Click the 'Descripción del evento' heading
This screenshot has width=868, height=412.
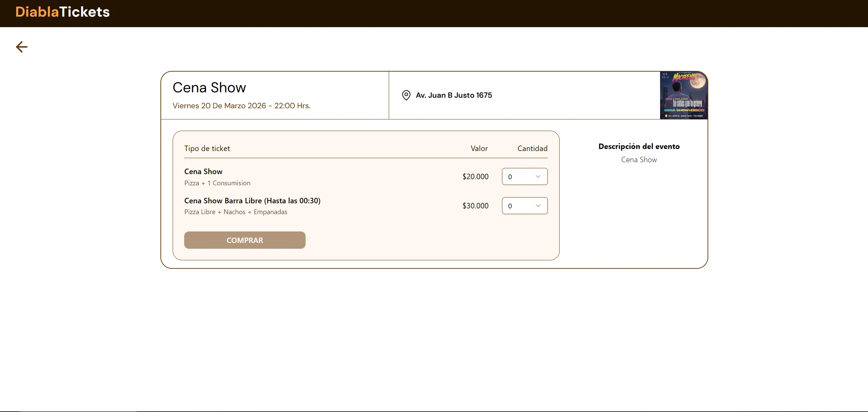click(639, 146)
